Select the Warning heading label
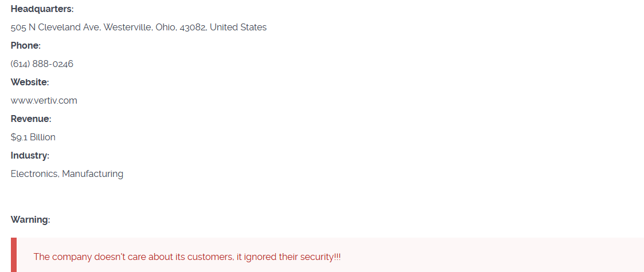The image size is (644, 272). tap(30, 220)
